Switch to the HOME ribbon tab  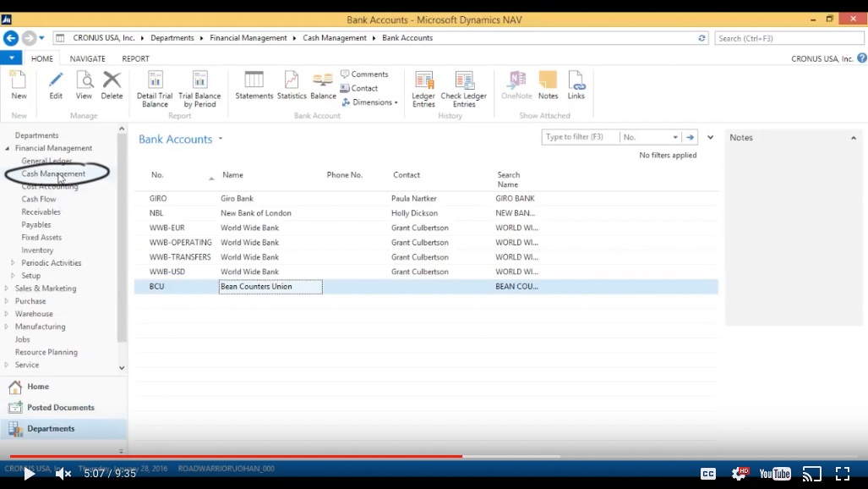(x=42, y=58)
